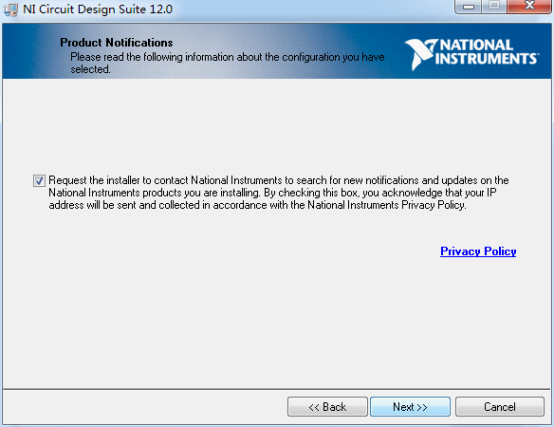Click the 'Product Notifications' heading
554x427 pixels.
(116, 42)
